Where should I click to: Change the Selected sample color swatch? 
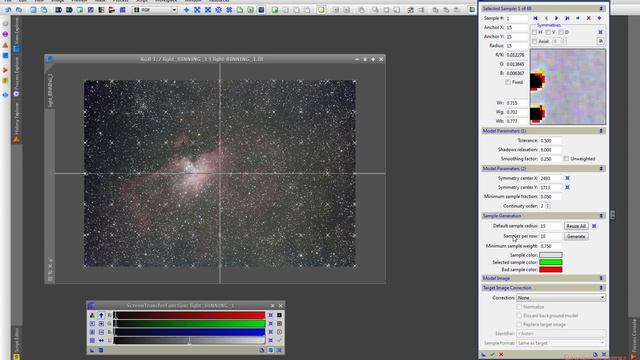tap(551, 262)
